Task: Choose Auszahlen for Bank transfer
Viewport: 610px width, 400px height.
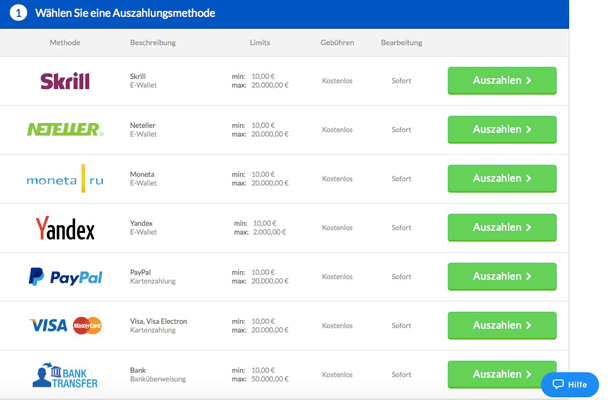Action: pos(502,374)
